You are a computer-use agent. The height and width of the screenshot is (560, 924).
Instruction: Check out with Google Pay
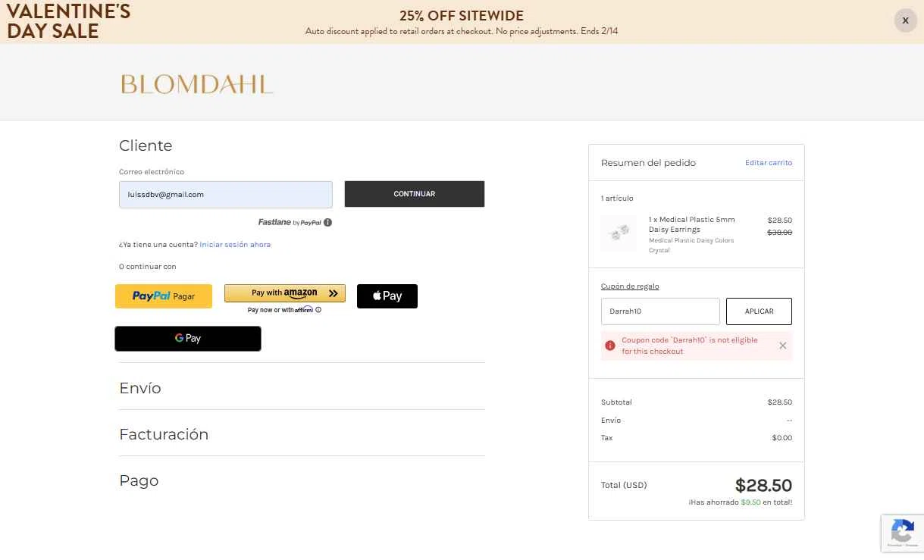(x=188, y=339)
